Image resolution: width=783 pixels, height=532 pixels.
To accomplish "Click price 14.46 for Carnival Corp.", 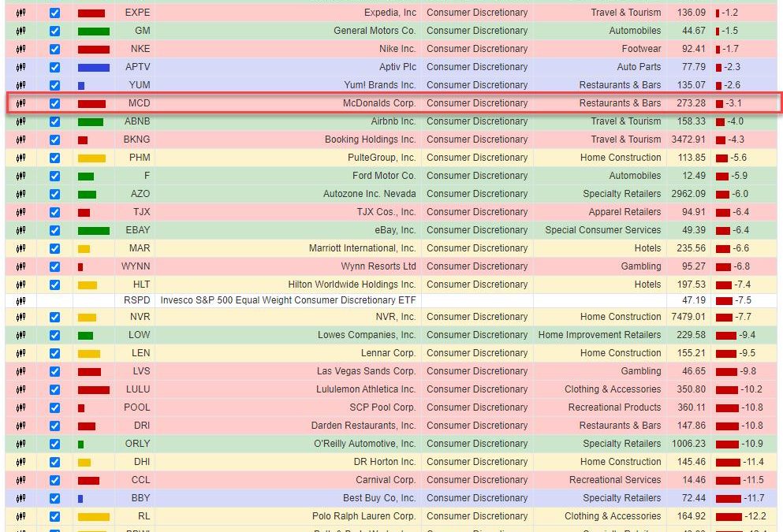I will click(x=694, y=480).
